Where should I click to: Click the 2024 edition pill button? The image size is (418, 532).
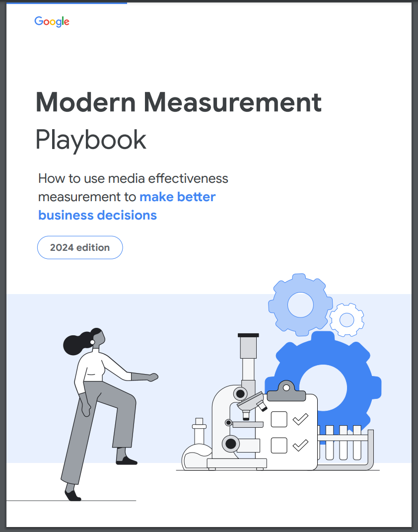point(80,247)
